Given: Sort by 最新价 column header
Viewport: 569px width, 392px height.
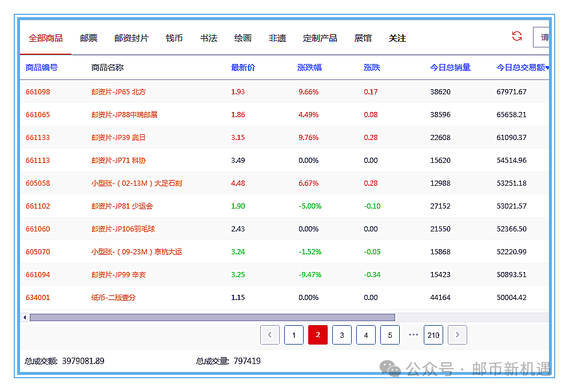Looking at the screenshot, I should point(243,67).
